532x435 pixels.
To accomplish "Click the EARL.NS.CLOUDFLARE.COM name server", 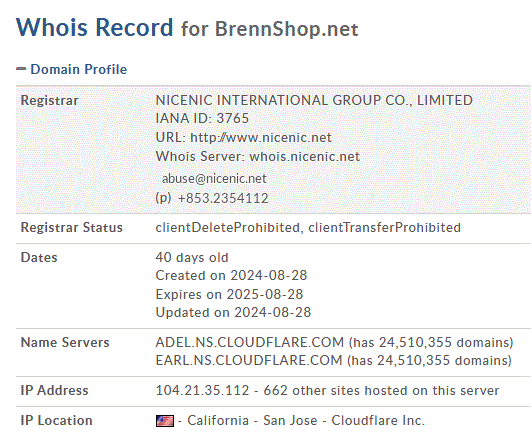I will click(249, 360).
